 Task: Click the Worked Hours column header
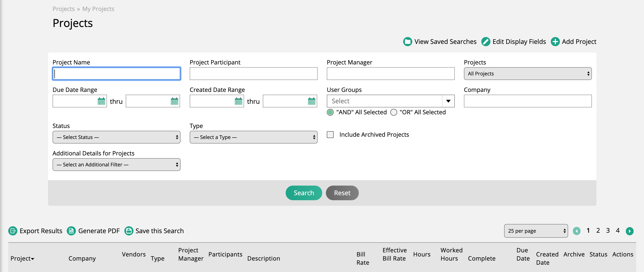coord(451,254)
